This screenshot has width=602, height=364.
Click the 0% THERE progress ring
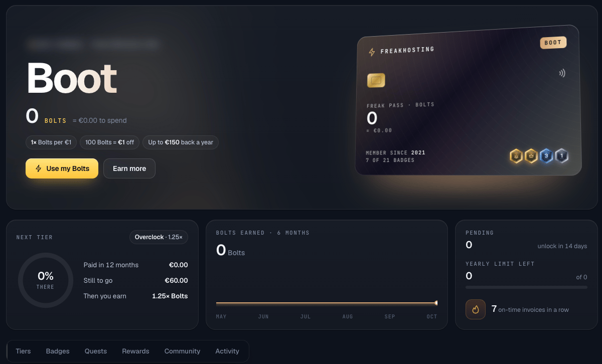click(x=46, y=280)
